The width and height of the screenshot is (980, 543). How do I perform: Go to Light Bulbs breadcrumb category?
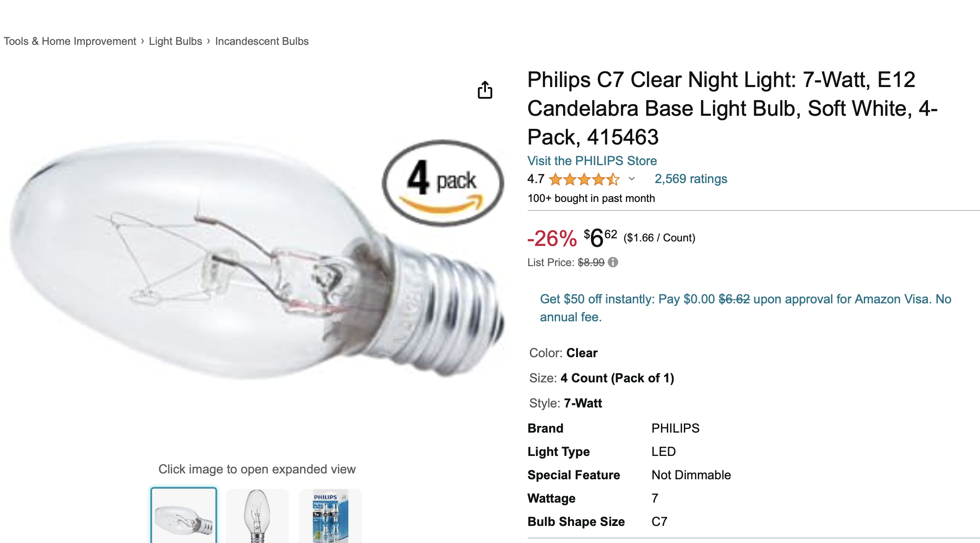coord(175,41)
